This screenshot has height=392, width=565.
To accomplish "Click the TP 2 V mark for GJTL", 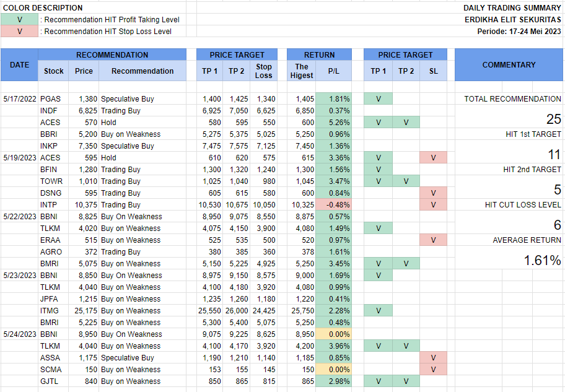I will 406,381.
